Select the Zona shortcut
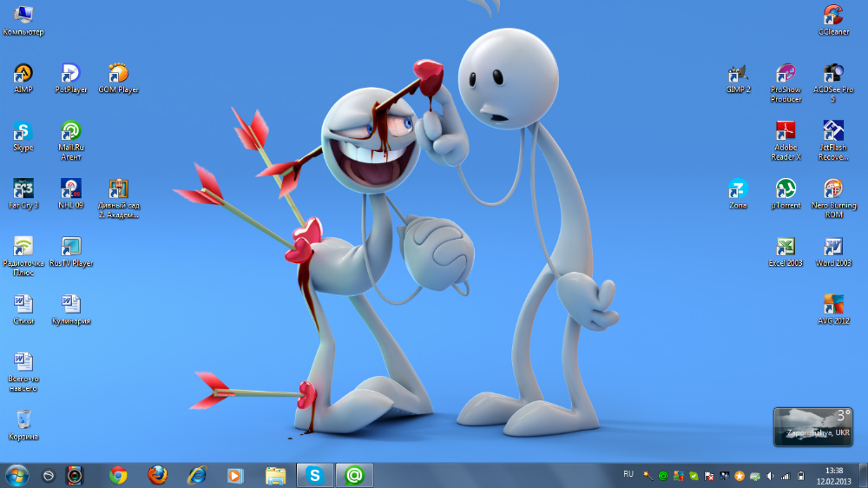Image resolution: width=868 pixels, height=488 pixels. pyautogui.click(x=739, y=194)
